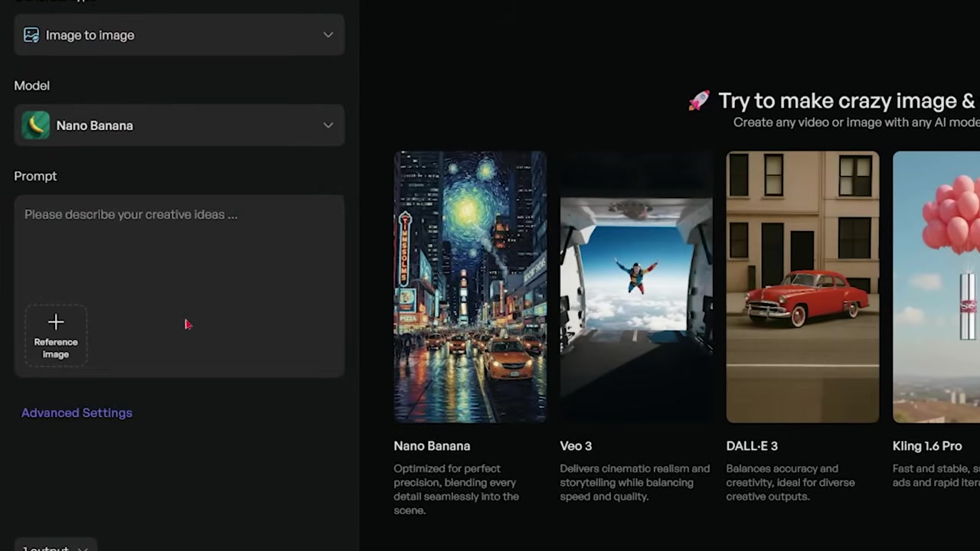Select the Kling 1.6 Pro balloons thumbnail
Image resolution: width=980 pixels, height=551 pixels.
[936, 287]
